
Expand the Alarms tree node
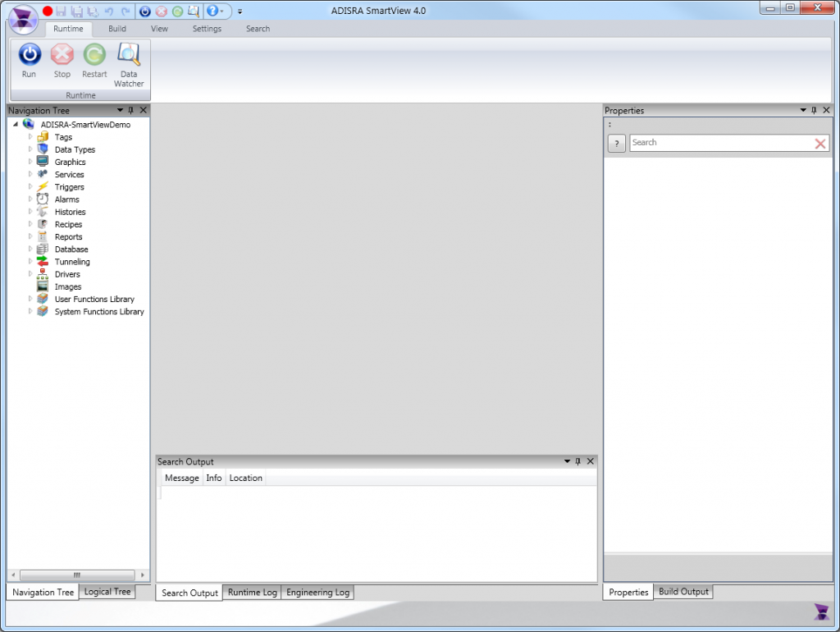tap(30, 199)
